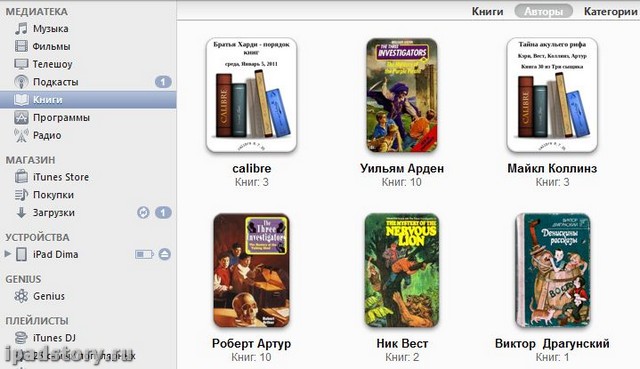Screen dimensions: 640x369
Task: Click the ПЛЕЙЛИСТЫ section header
Action: (37, 321)
